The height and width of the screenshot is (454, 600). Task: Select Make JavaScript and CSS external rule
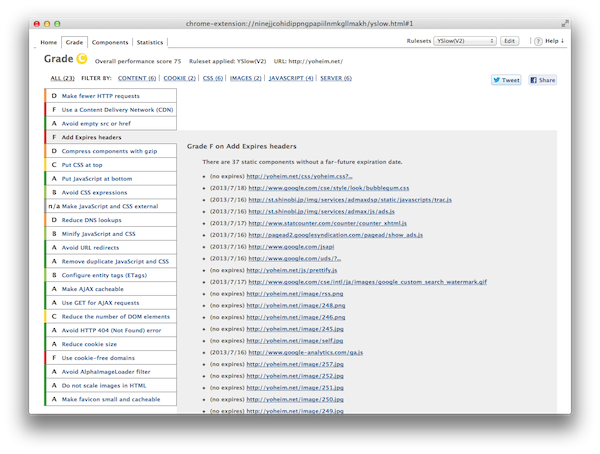coord(111,206)
